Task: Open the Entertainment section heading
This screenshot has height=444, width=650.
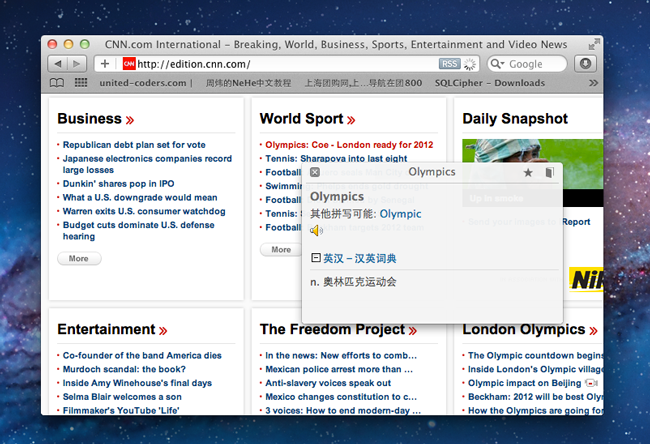Action: coord(112,330)
